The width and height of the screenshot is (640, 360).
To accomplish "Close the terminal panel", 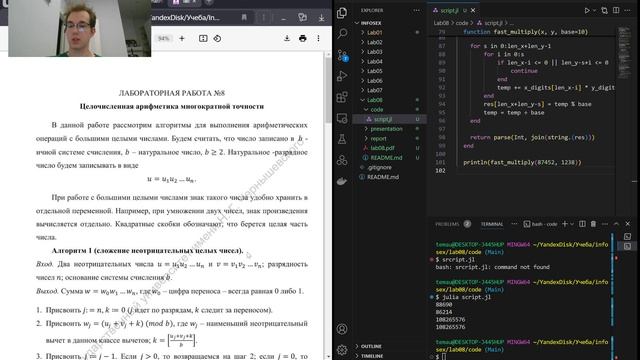I will click(x=628, y=224).
